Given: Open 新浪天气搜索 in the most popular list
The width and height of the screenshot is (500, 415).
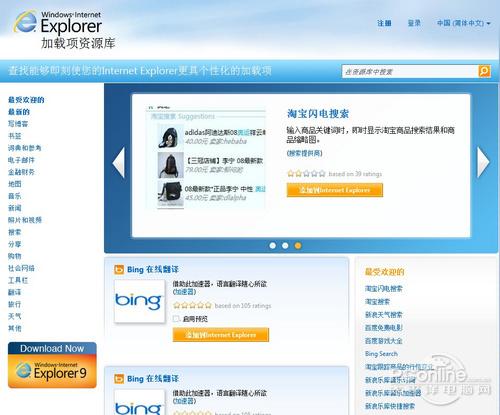Looking at the screenshot, I should click(x=384, y=315).
